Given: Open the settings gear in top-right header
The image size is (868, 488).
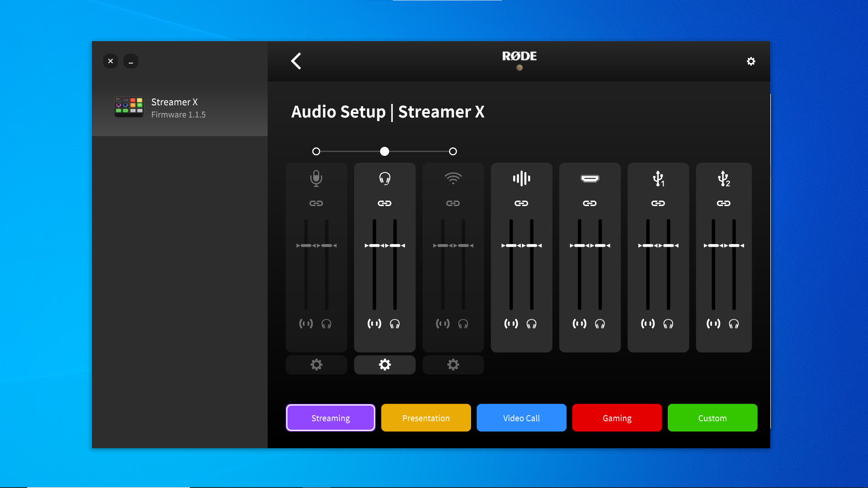Looking at the screenshot, I should click(751, 61).
